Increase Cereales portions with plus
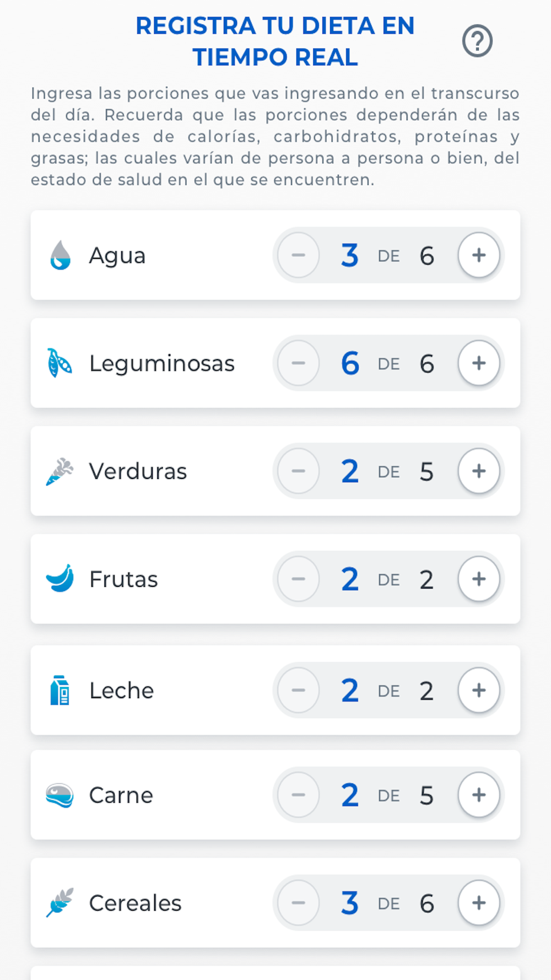The height and width of the screenshot is (980, 551). pos(479,903)
